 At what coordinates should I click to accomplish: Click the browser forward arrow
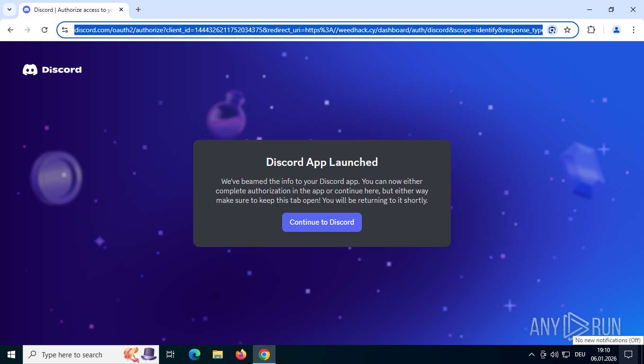[27, 30]
